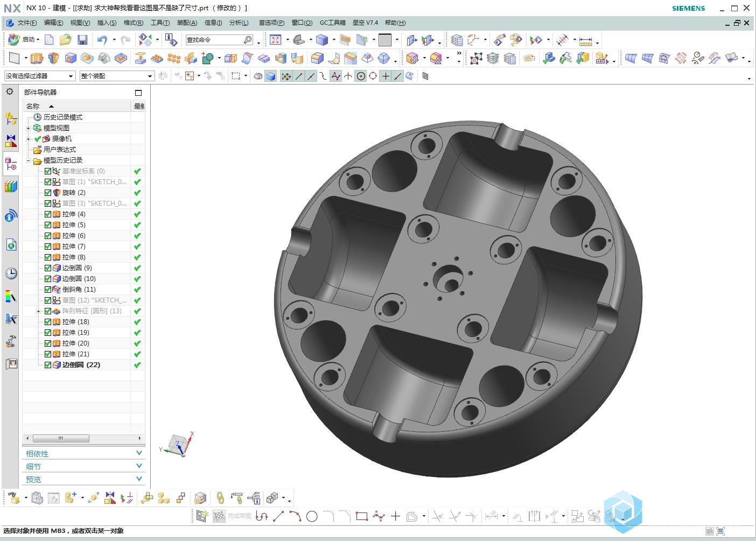
Task: Select the sketch Point plus tool
Action: (395, 516)
